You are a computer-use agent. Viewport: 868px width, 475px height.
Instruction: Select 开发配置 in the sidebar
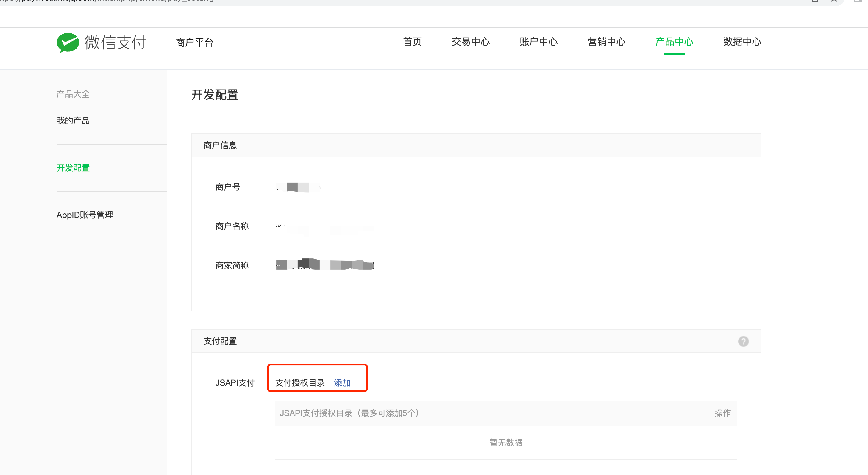tap(73, 168)
